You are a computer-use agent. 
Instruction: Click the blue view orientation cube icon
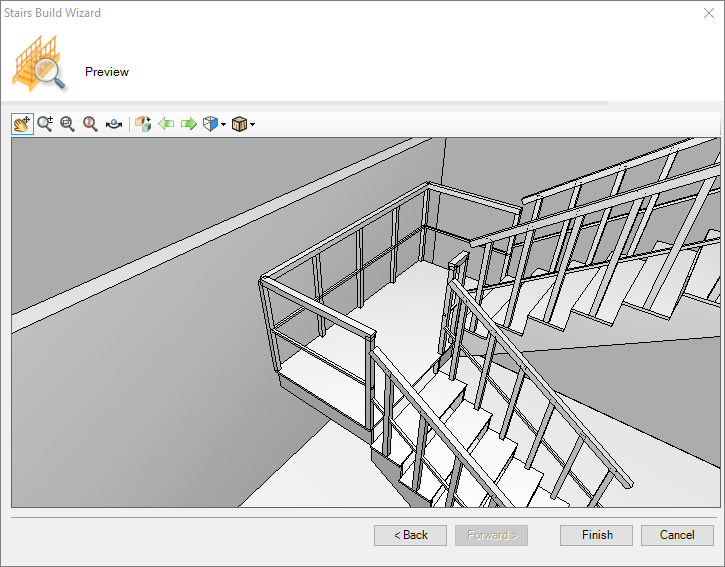coord(210,124)
